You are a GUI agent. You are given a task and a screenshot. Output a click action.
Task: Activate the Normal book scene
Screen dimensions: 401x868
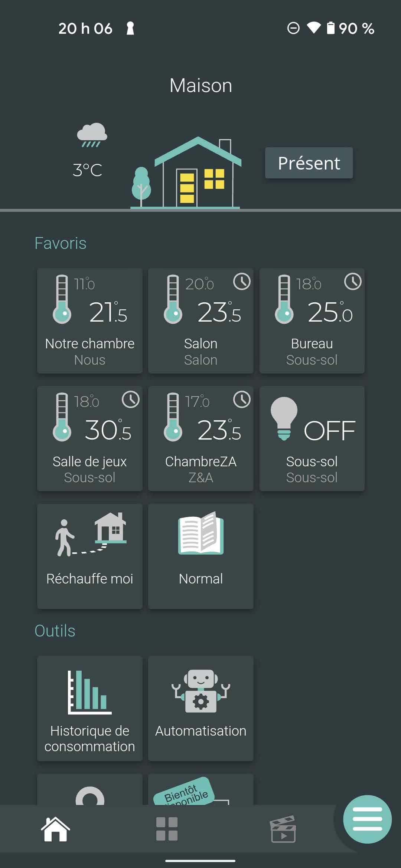pos(200,556)
